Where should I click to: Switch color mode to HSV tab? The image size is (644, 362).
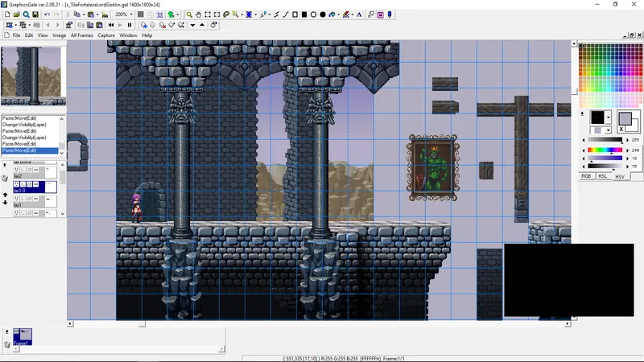[x=620, y=176]
